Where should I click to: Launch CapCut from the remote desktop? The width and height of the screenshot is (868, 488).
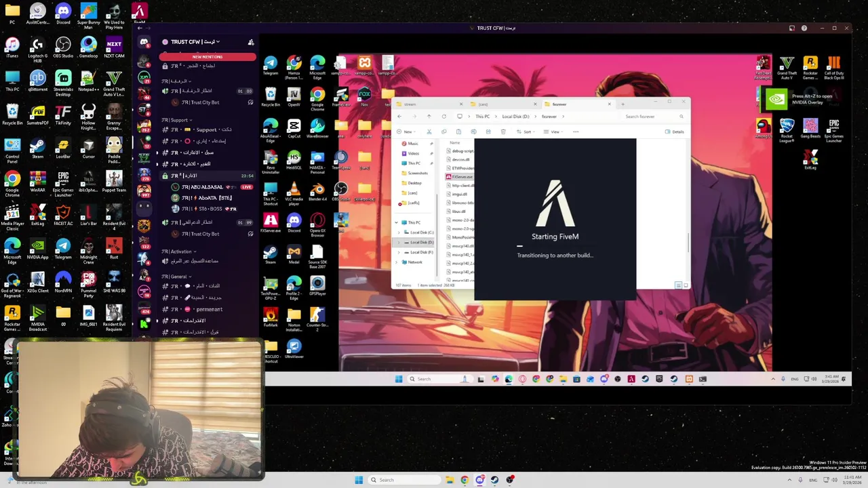pos(294,128)
